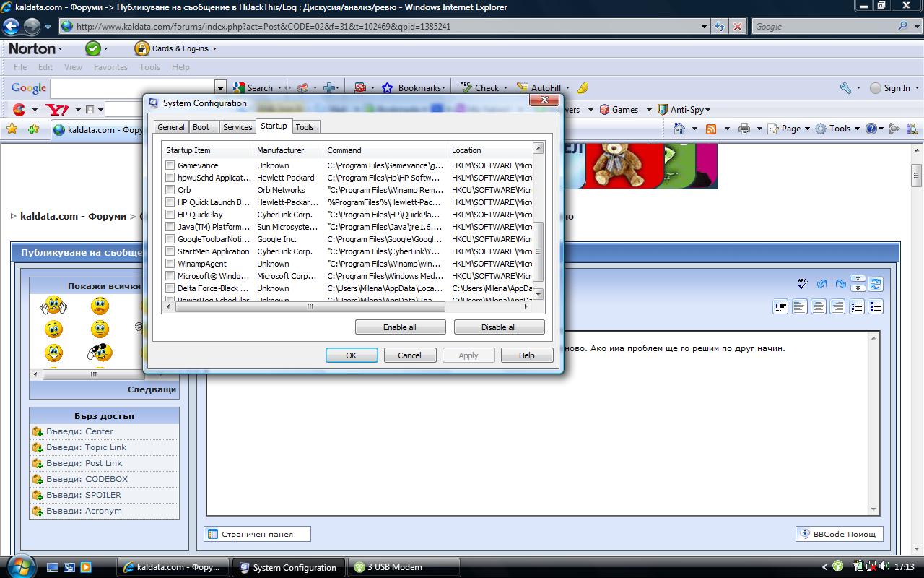Click the Disable all button
This screenshot has width=924, height=578.
tap(499, 327)
